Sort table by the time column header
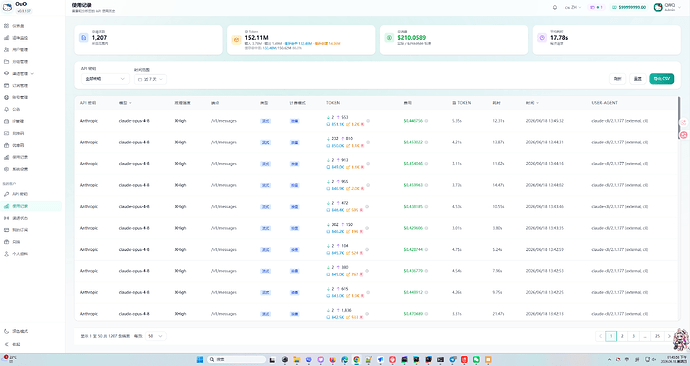The height and width of the screenshot is (366, 690). pyautogui.click(x=532, y=103)
